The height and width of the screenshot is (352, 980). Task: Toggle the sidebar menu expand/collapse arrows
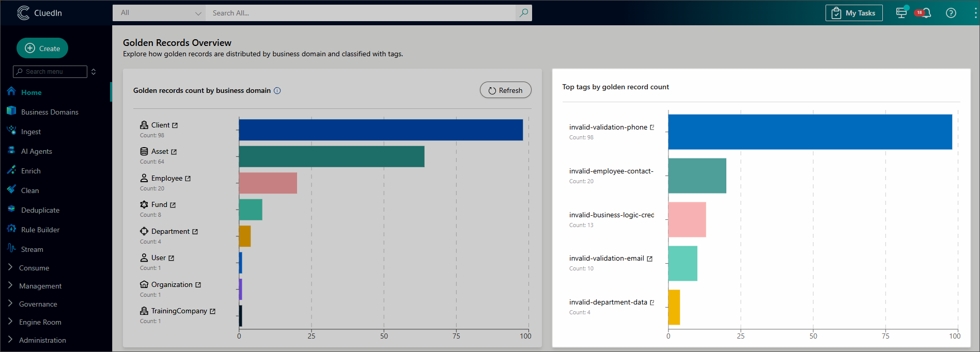94,72
